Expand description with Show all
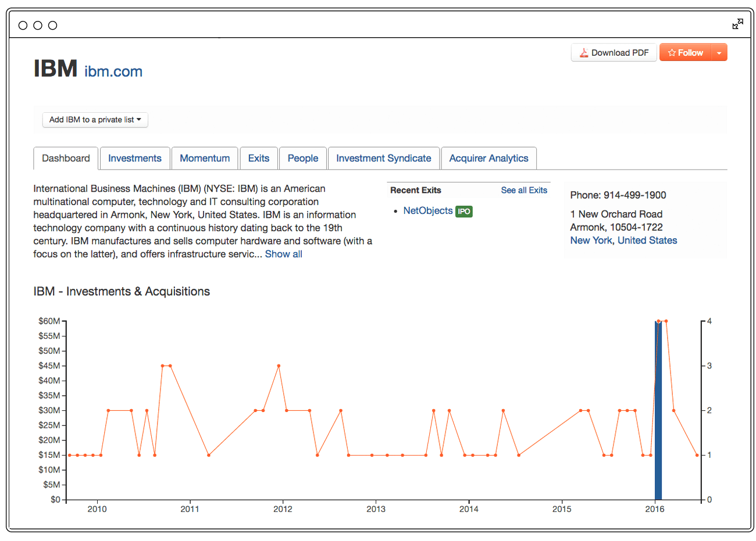Viewport: 756px width, 541px height. pos(284,254)
